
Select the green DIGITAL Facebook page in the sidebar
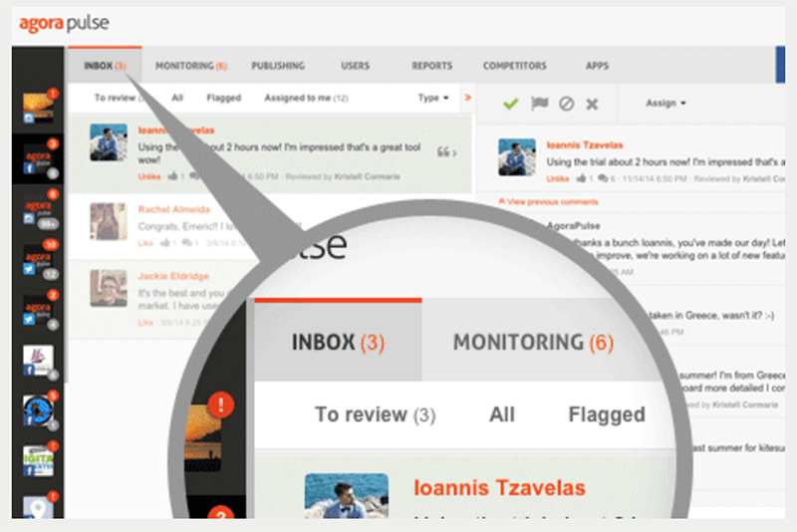(39, 460)
